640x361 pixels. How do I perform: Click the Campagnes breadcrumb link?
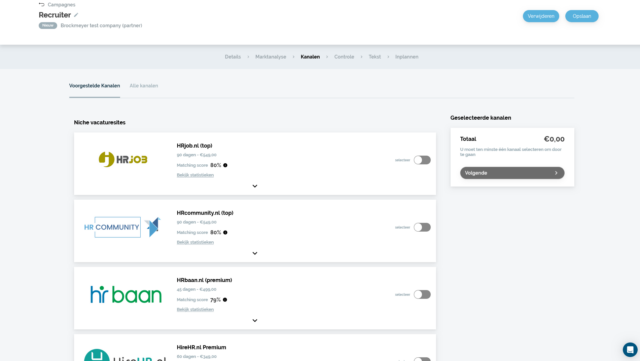click(x=61, y=5)
